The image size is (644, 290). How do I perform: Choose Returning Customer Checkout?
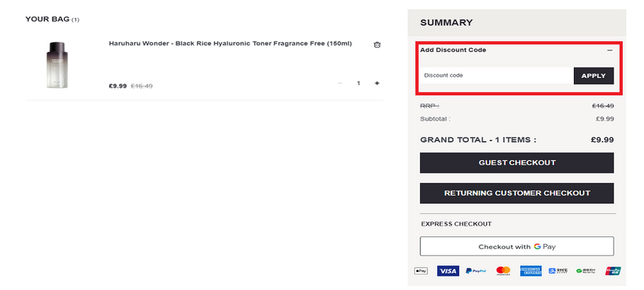point(517,193)
